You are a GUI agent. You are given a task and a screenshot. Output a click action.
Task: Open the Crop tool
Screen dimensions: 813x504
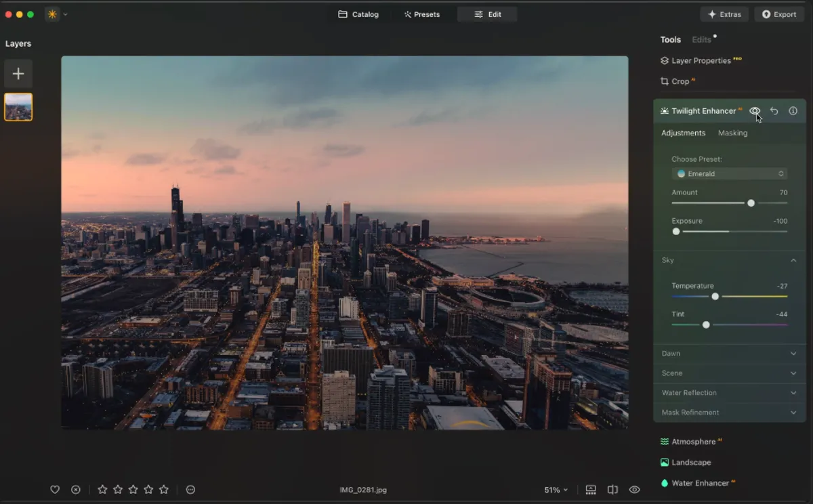tap(677, 81)
